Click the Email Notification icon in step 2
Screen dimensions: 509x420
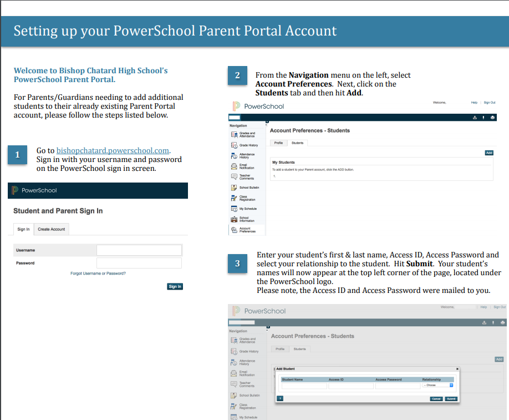click(234, 166)
